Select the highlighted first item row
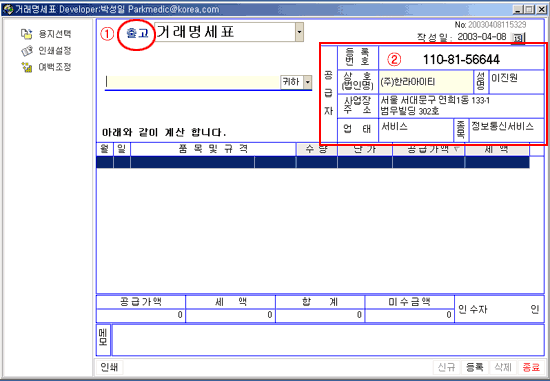The image size is (550, 381). 313,162
